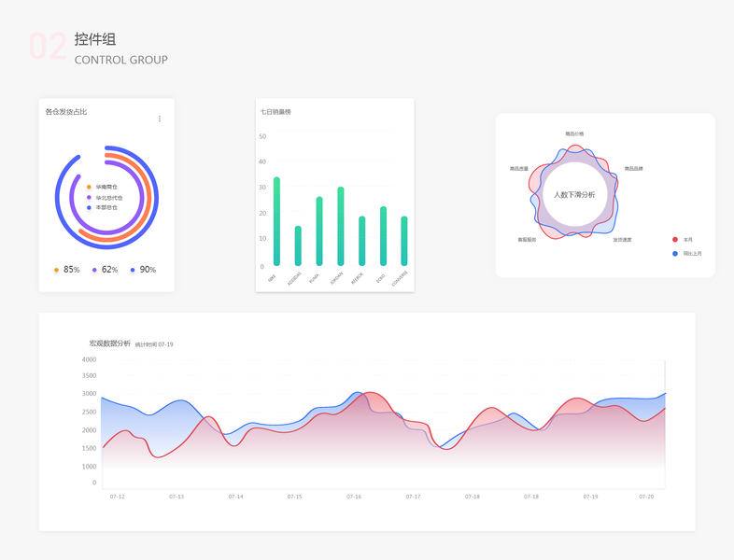Image resolution: width=734 pixels, height=560 pixels.
Task: Click the 控件组 section heading
Action: (x=95, y=39)
